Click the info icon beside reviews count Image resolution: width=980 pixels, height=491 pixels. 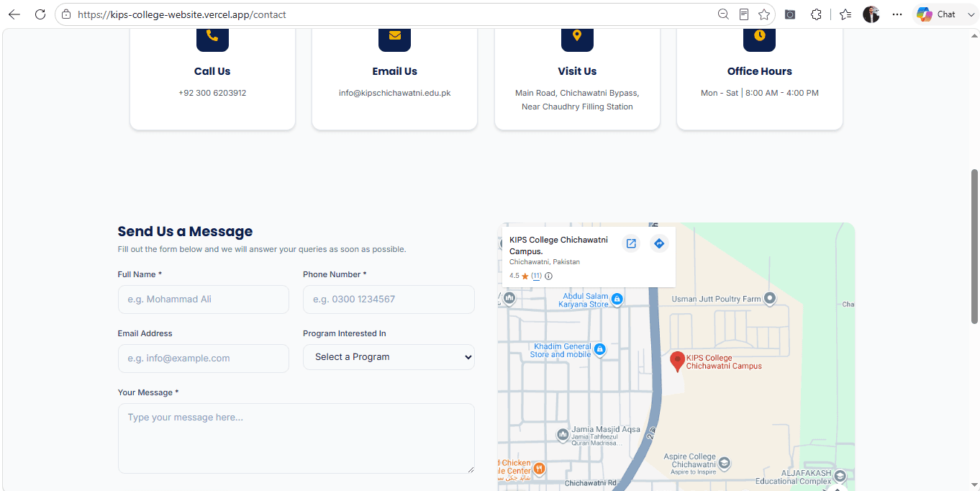(548, 276)
